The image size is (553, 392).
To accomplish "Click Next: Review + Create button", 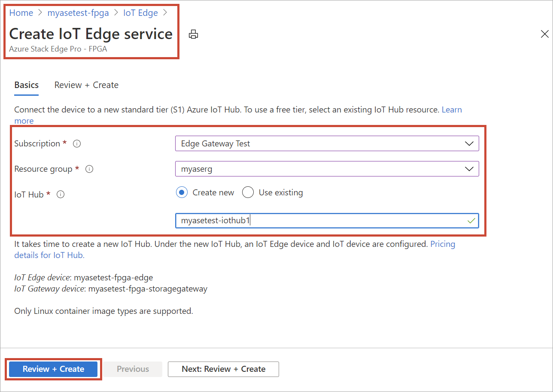I will 223,369.
